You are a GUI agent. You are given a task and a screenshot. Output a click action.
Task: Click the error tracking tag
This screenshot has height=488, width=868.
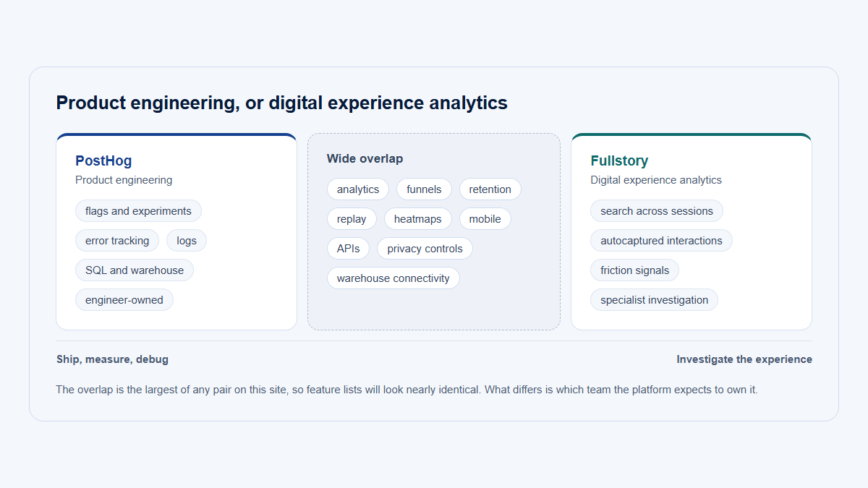(x=117, y=241)
